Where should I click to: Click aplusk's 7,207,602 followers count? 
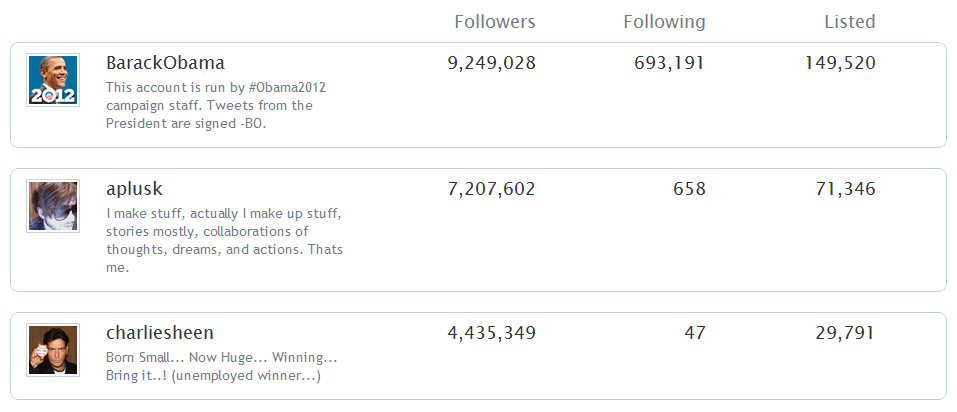[x=491, y=189]
